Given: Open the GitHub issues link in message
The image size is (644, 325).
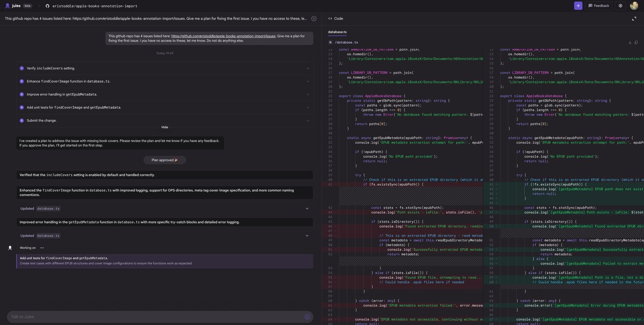Looking at the screenshot, I should click(223, 36).
